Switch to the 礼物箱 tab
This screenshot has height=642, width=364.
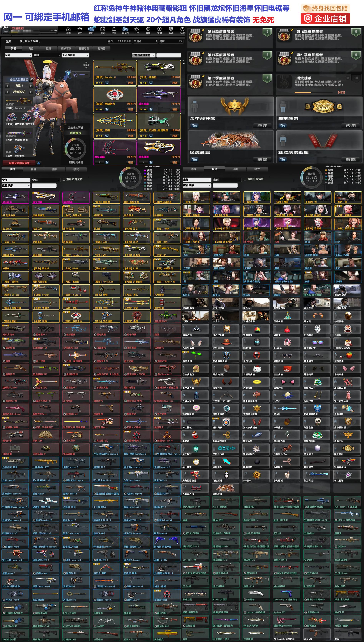[101, 48]
